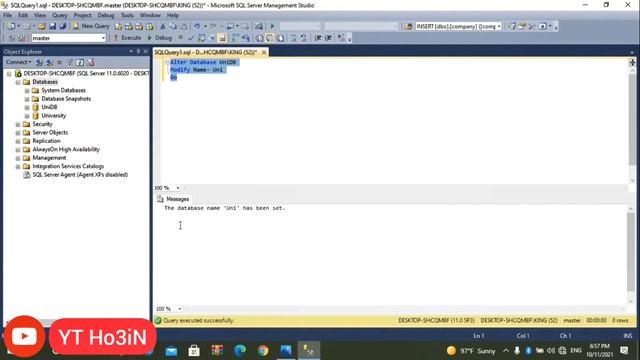
Task: Click the Object Explorer filter icon
Action: (70, 62)
